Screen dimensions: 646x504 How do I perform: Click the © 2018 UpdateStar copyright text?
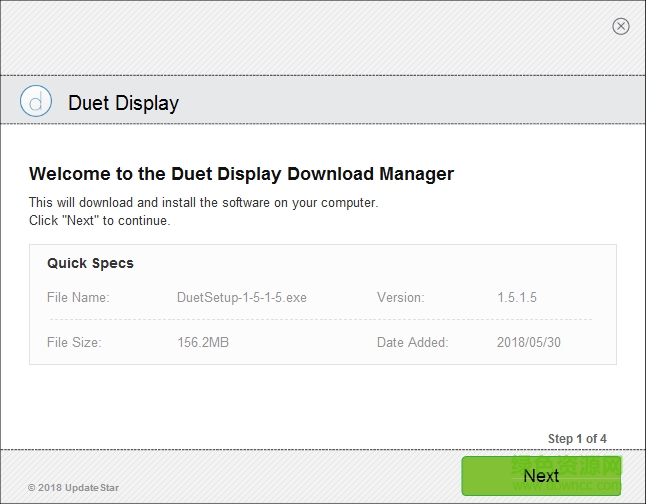coord(73,488)
